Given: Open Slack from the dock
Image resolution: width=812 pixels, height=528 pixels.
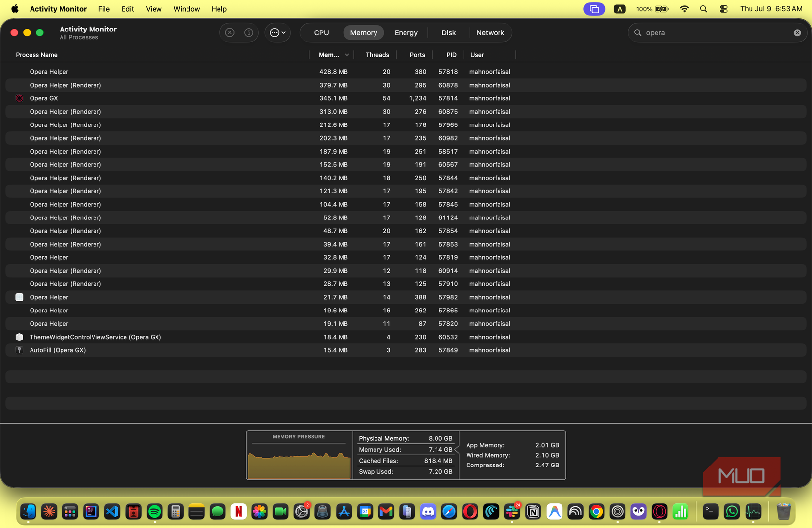Looking at the screenshot, I should coord(512,512).
